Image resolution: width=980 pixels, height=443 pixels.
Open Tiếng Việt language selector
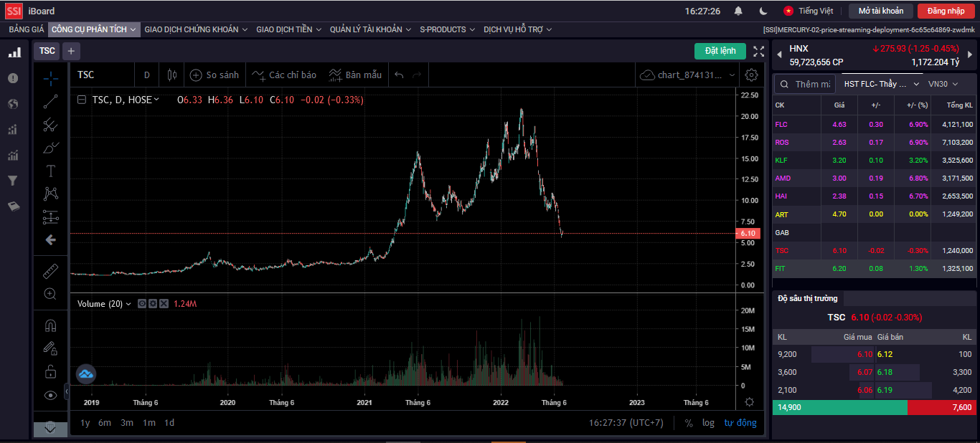[809, 11]
